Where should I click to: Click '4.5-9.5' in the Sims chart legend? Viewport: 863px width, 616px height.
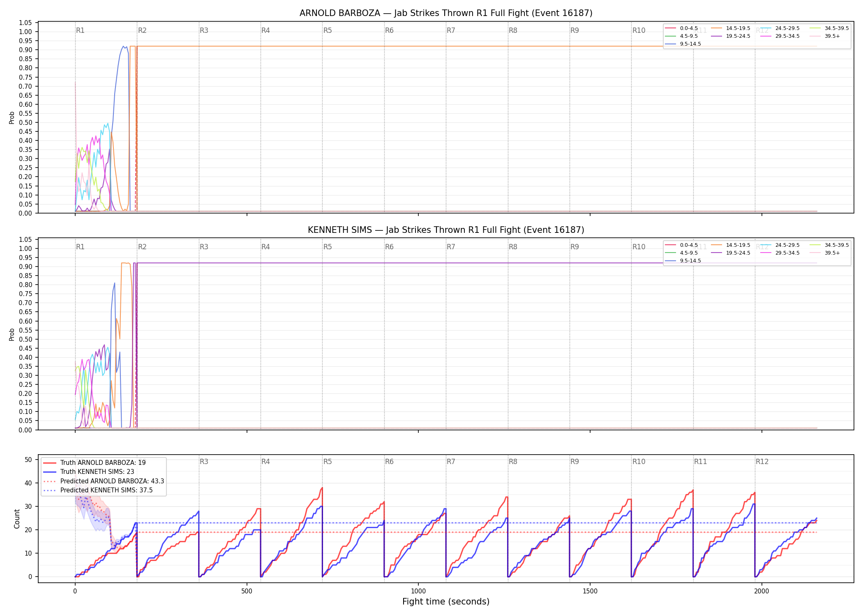point(689,253)
